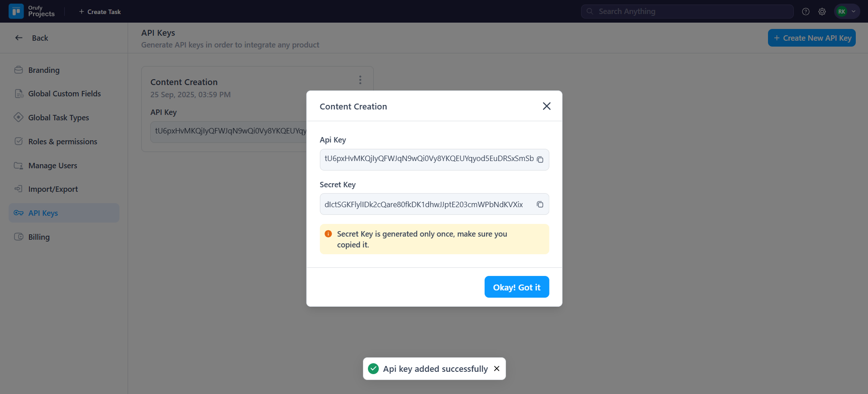Copy the Secret Key value

pyautogui.click(x=540, y=204)
